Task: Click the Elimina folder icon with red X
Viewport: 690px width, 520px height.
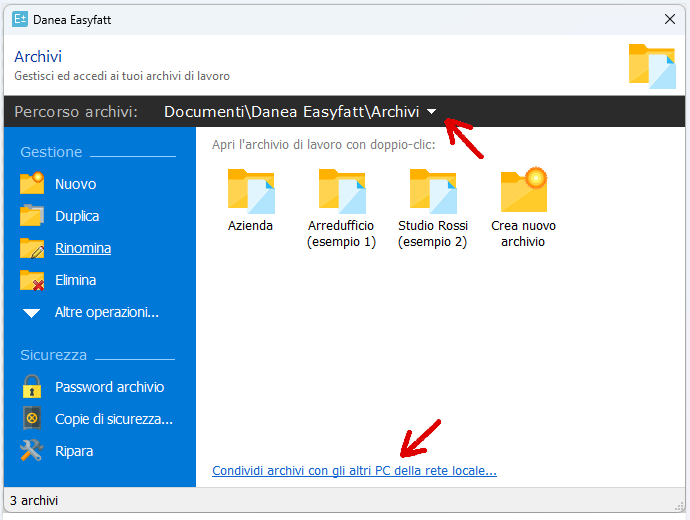Action: pyautogui.click(x=32, y=280)
